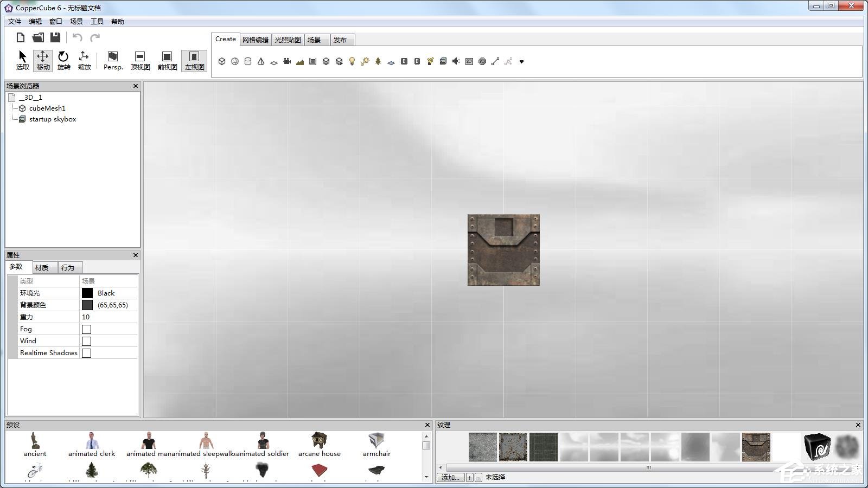Click the 添加... button in textures panel
The image size is (868, 488).
pos(451,477)
